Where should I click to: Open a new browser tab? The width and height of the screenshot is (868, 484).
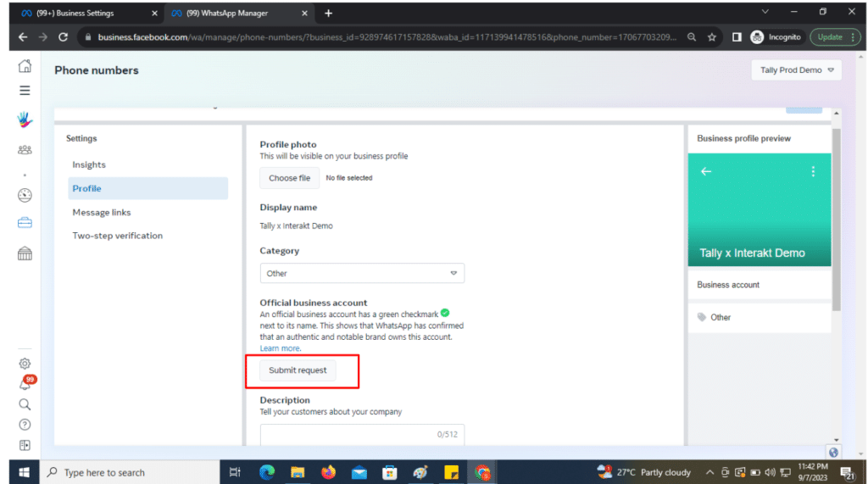[x=328, y=14]
